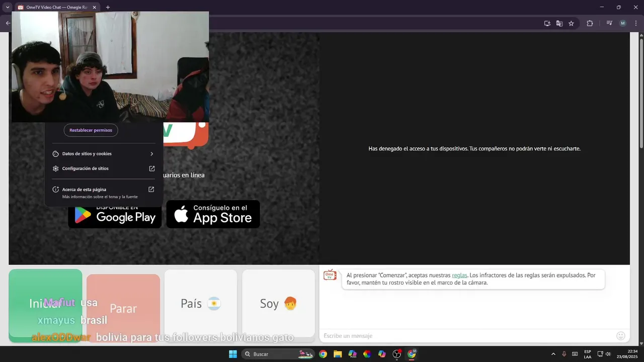Open the Chrome three-dot menu
Image resolution: width=644 pixels, height=362 pixels.
click(x=636, y=23)
